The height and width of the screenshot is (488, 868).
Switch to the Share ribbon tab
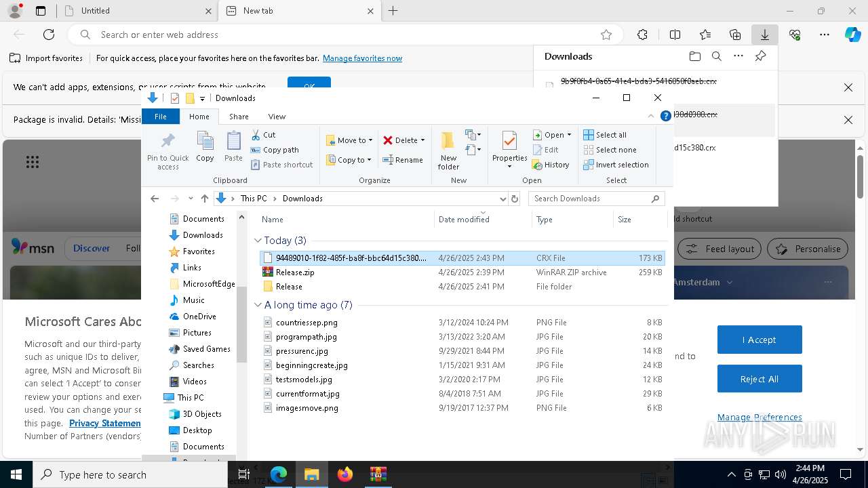(239, 117)
